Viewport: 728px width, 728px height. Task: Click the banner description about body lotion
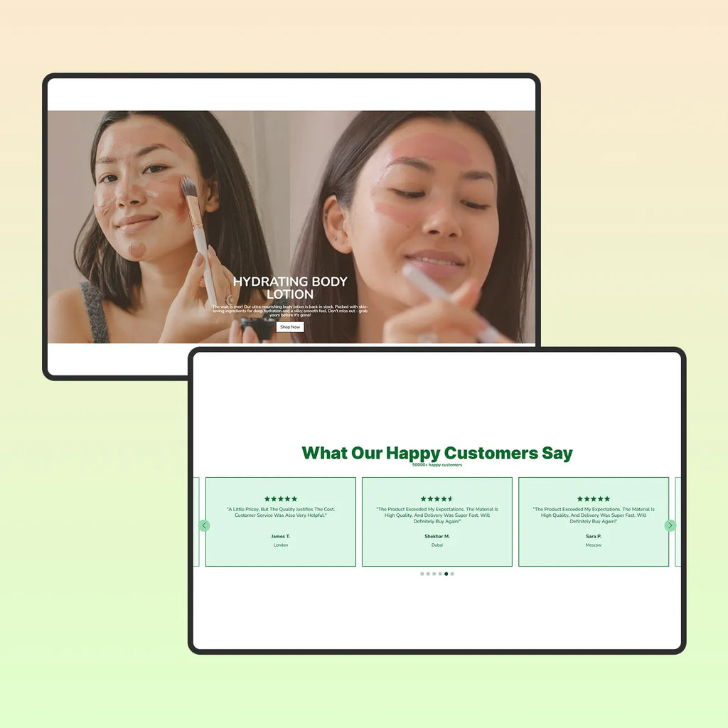point(290,311)
